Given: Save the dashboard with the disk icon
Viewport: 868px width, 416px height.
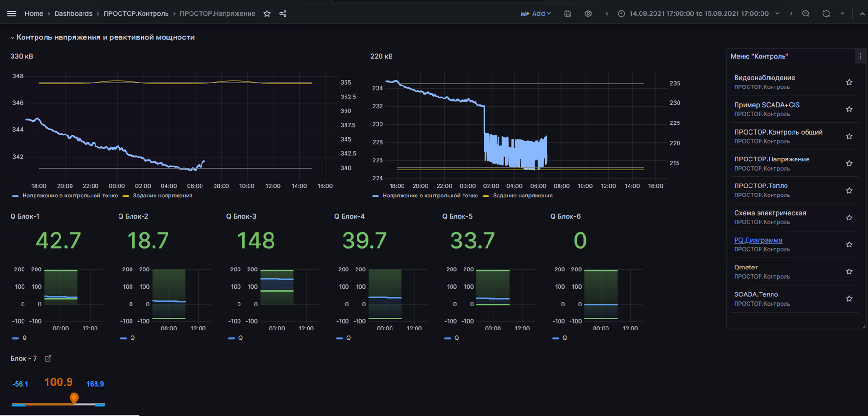Looking at the screenshot, I should click(568, 14).
